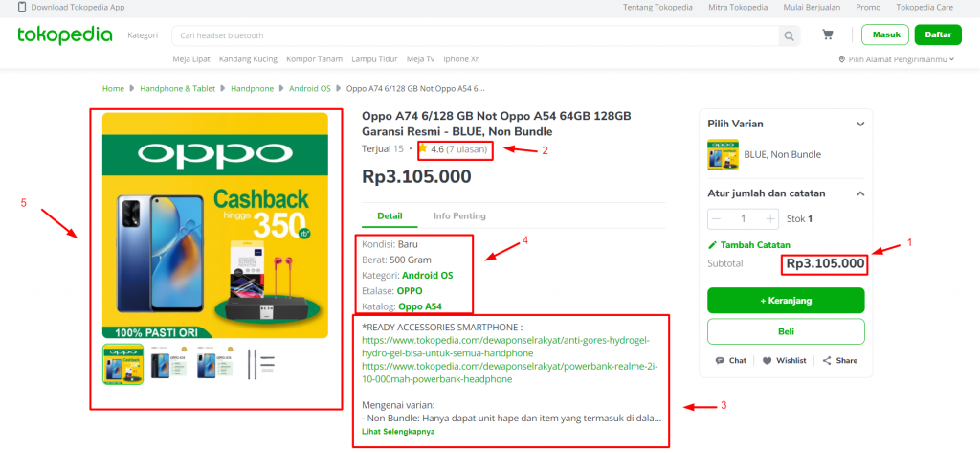Click the Share icon
980x453 pixels.
(827, 360)
